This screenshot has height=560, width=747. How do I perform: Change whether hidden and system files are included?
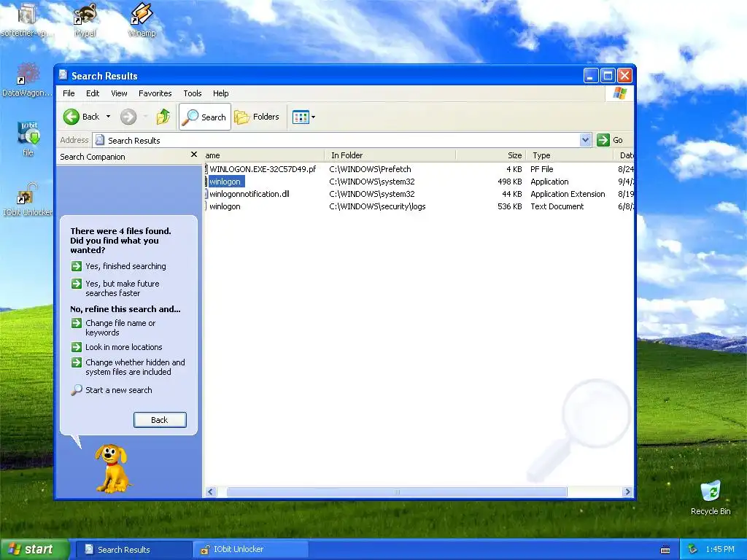(x=128, y=367)
